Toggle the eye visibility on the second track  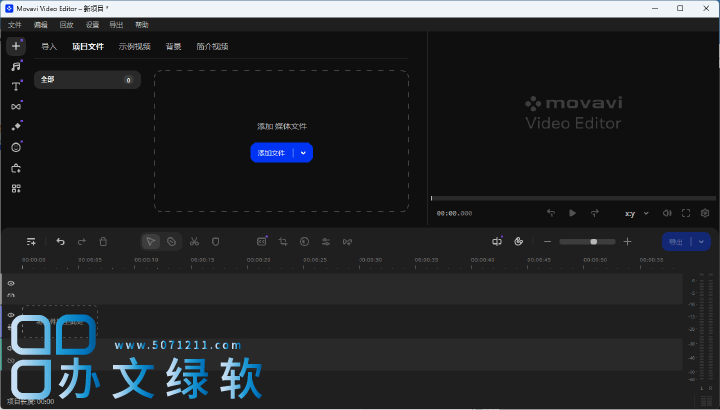click(11, 315)
